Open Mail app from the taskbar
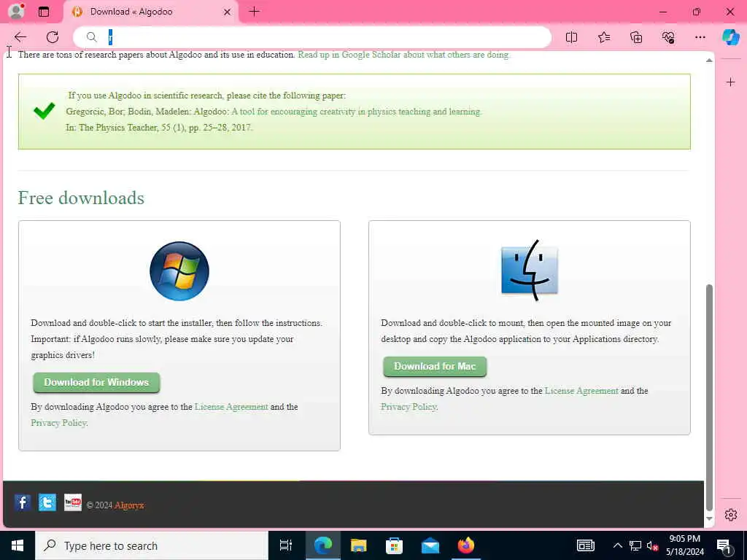This screenshot has width=747, height=560. point(430,545)
